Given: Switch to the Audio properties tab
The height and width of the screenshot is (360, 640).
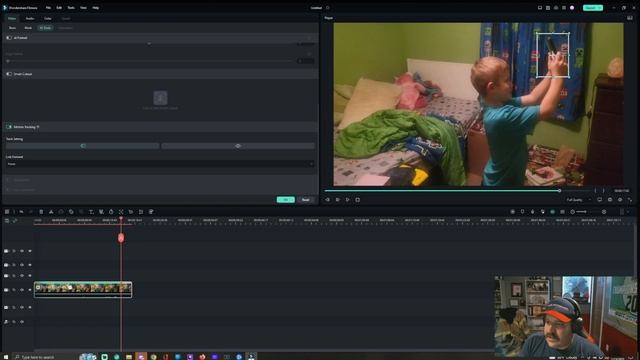Looking at the screenshot, I should coord(30,18).
